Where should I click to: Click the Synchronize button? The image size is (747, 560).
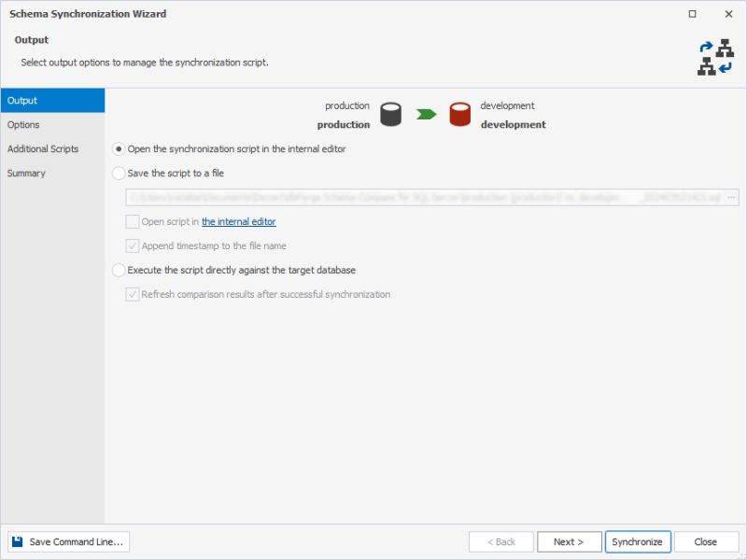click(x=638, y=541)
